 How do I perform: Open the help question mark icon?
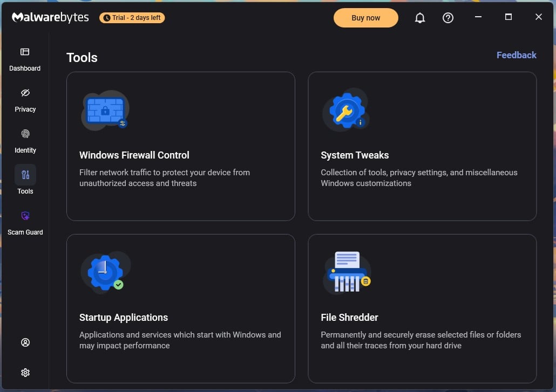tap(448, 18)
